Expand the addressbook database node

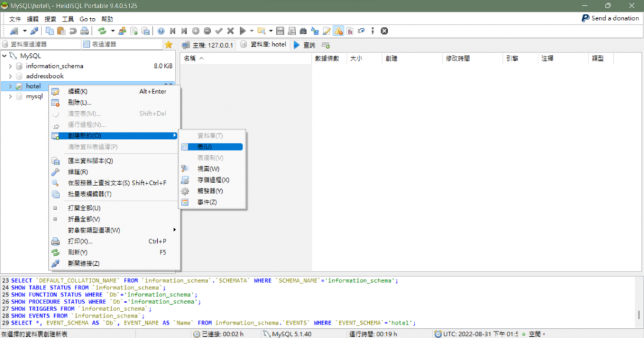[10, 76]
